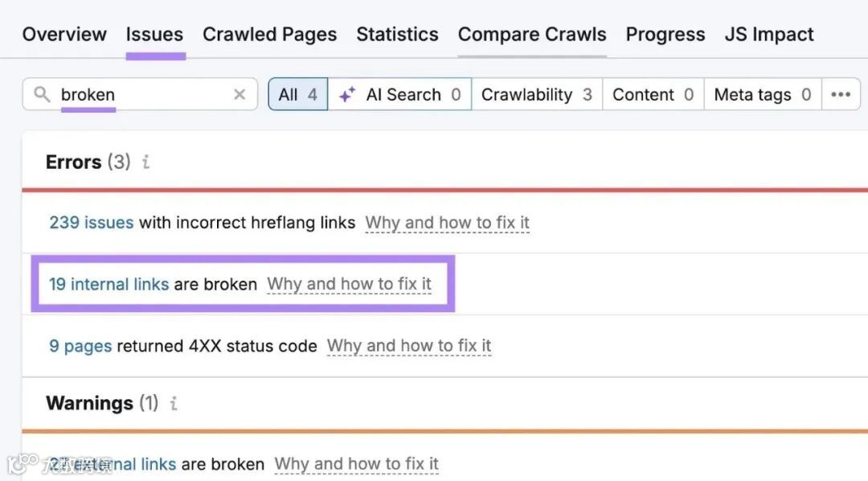868x481 pixels.
Task: Open the 239 issues hreflang link
Action: point(91,223)
